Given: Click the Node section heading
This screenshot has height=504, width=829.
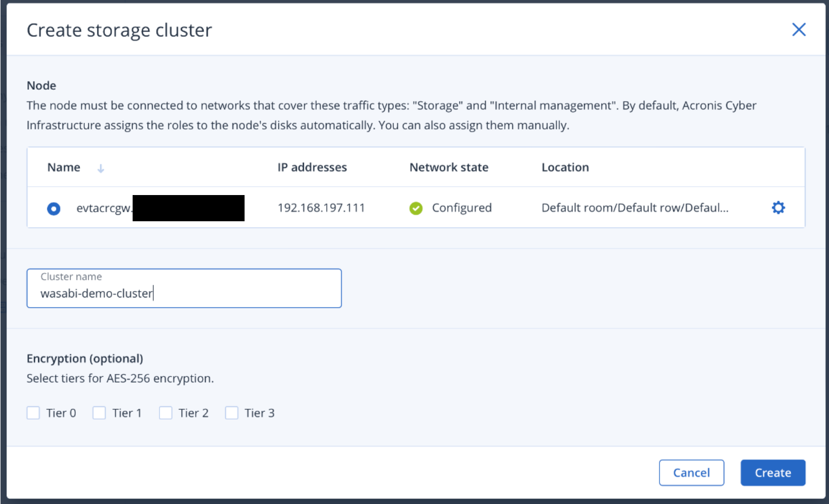Looking at the screenshot, I should tap(41, 86).
